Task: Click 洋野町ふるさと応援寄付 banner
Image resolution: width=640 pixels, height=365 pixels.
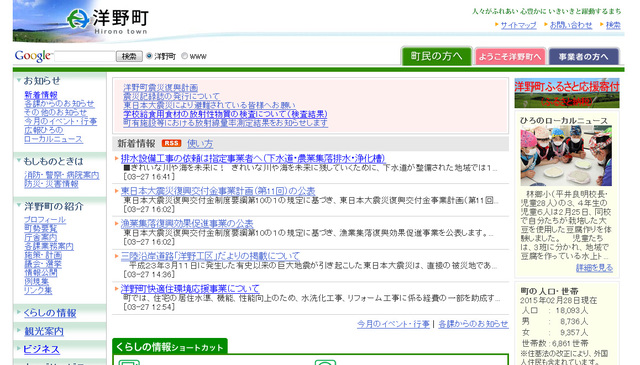Action: coord(567,93)
